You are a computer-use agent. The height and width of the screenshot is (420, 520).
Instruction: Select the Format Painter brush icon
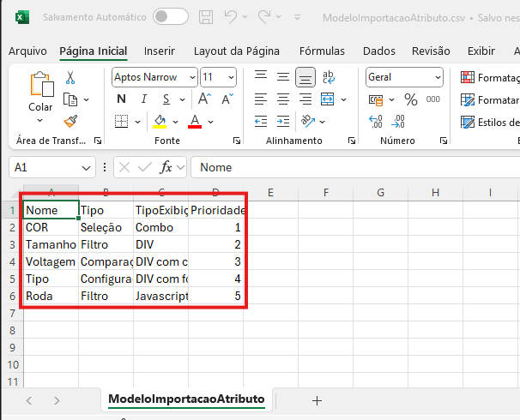(70, 121)
